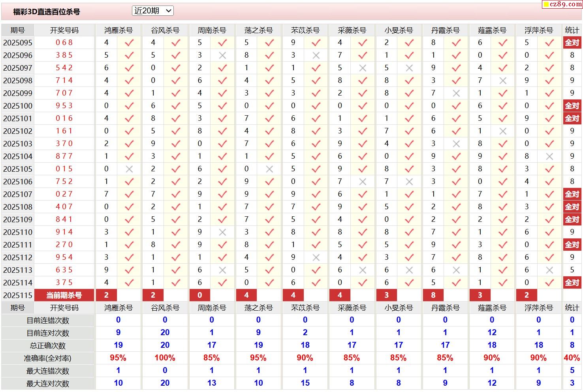
Task: Click the current 周南杀号 red number 0 in row 2025115
Action: 200,295
